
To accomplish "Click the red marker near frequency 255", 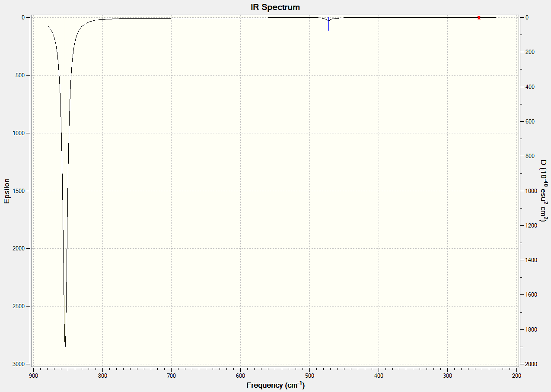I will [x=479, y=18].
